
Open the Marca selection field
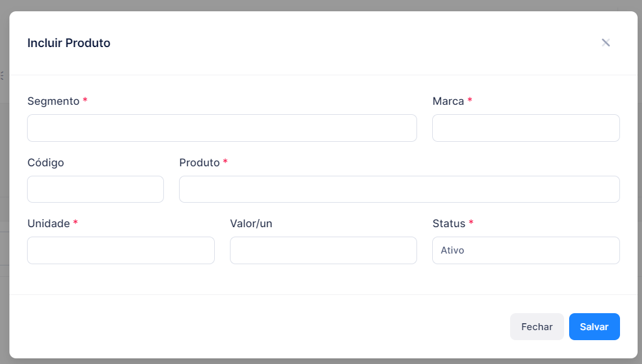coord(526,128)
